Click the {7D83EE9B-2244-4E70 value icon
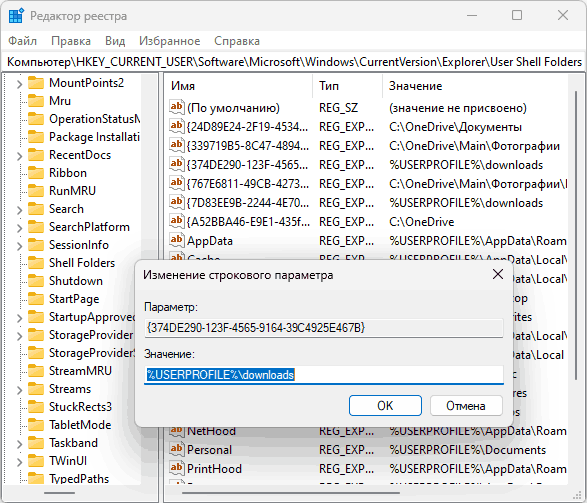The width and height of the screenshot is (587, 503). click(177, 202)
